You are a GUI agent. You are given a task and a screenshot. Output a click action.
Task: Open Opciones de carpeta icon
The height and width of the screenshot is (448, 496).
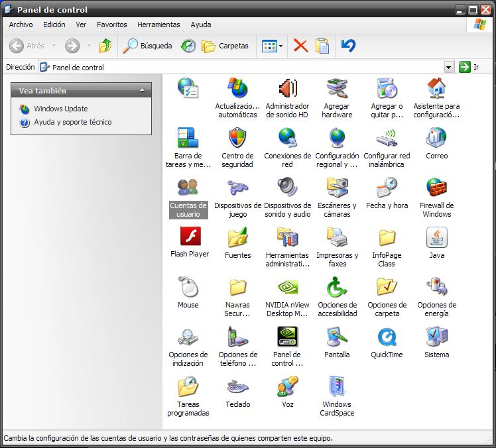tap(387, 287)
